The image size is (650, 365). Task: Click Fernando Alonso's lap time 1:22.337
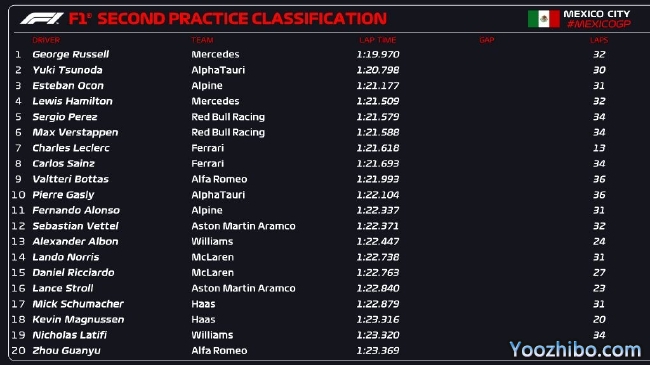coord(378,210)
